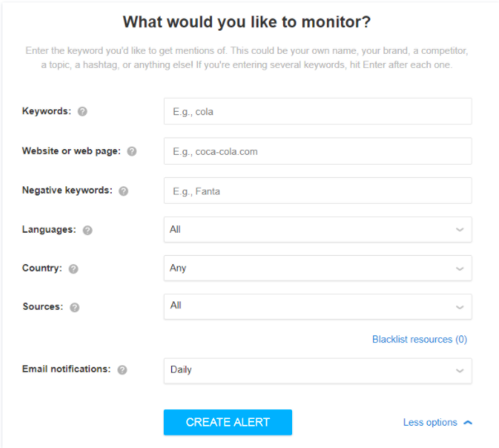The image size is (499, 448).
Task: Click help icon next to Keywords
Action: coord(83,112)
